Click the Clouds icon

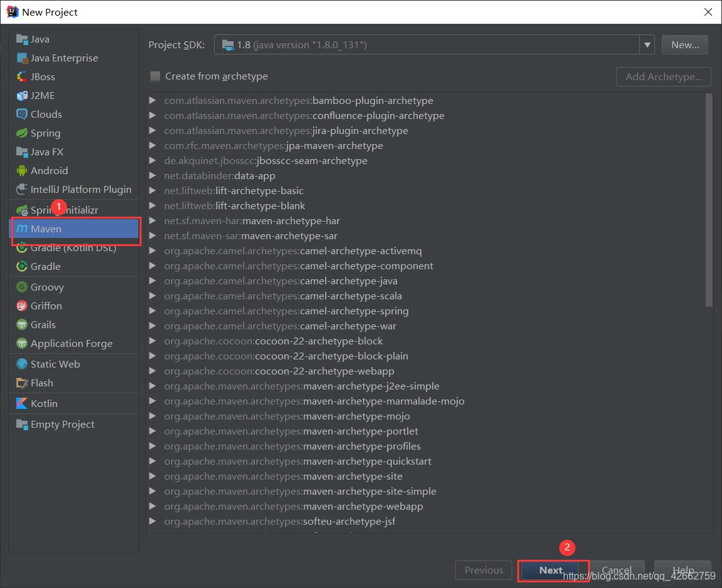click(x=22, y=114)
